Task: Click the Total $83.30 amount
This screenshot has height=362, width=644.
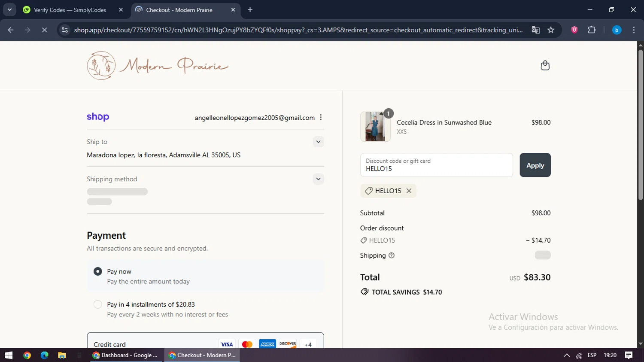Action: coord(537,277)
